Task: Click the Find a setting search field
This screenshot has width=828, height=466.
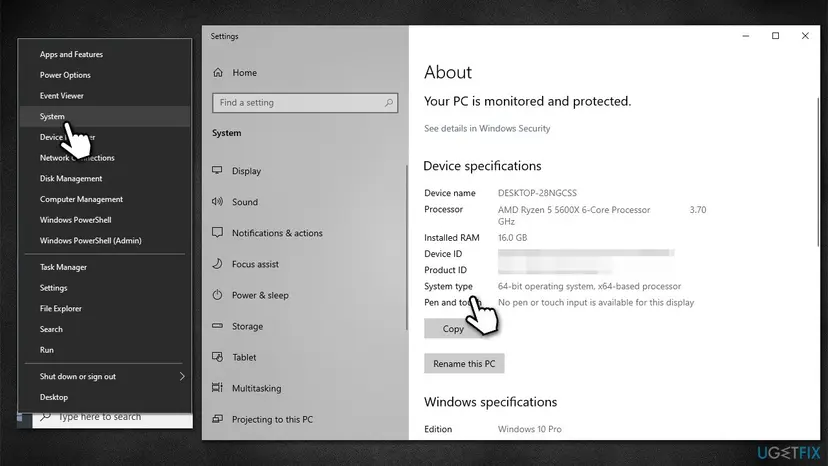Action: point(305,102)
